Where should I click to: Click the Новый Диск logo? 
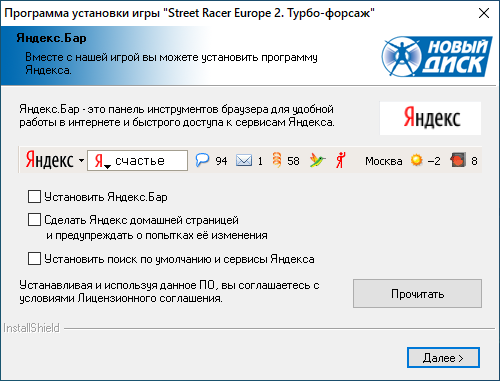pos(437,56)
